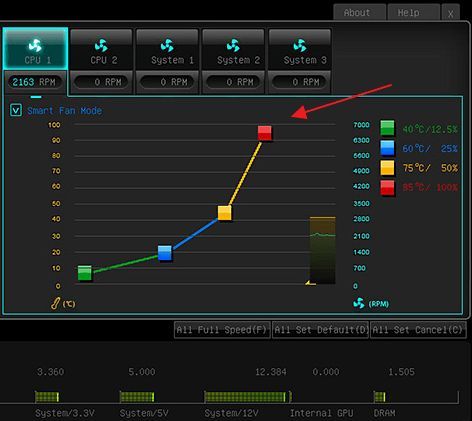The height and width of the screenshot is (421, 472).
Task: Grab the yellow 75°C curve point
Action: pos(225,213)
